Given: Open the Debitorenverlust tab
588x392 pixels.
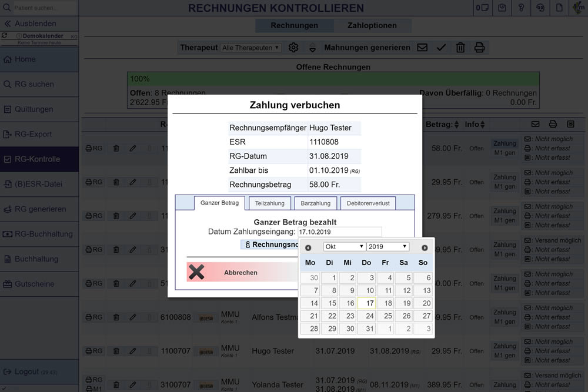Looking at the screenshot, I should point(368,203).
